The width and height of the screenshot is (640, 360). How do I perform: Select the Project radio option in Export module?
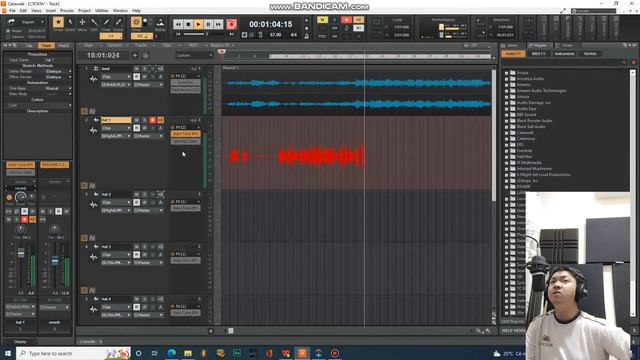8,31
